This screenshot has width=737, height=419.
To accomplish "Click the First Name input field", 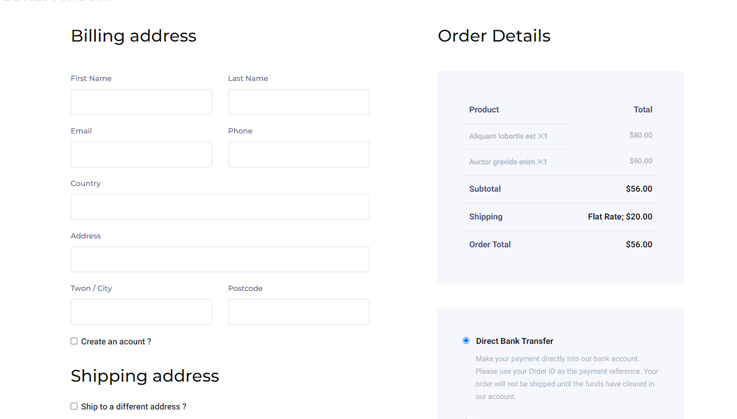I will click(x=141, y=102).
